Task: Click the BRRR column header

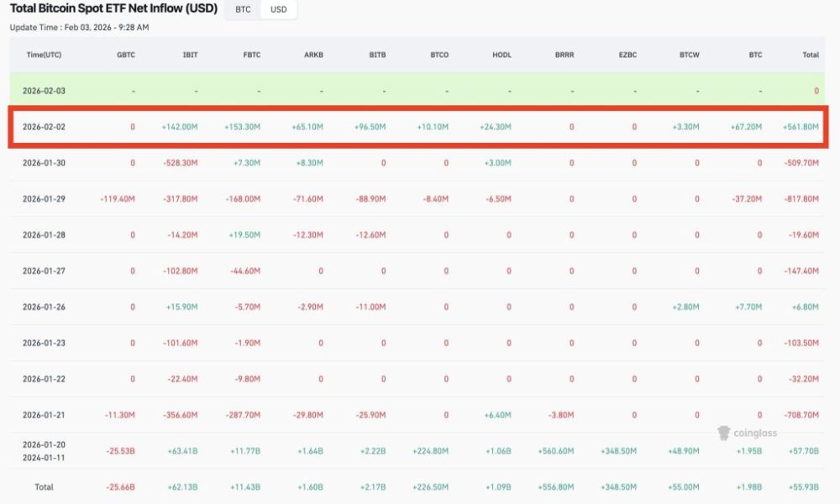Action: [x=564, y=54]
